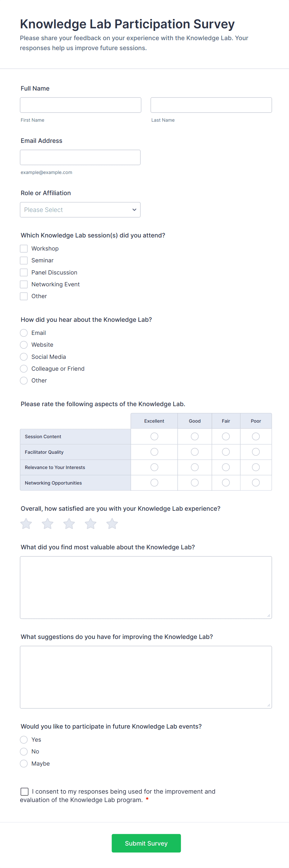289x868 pixels.
Task: Select Social Media as how you heard
Action: coord(24,356)
